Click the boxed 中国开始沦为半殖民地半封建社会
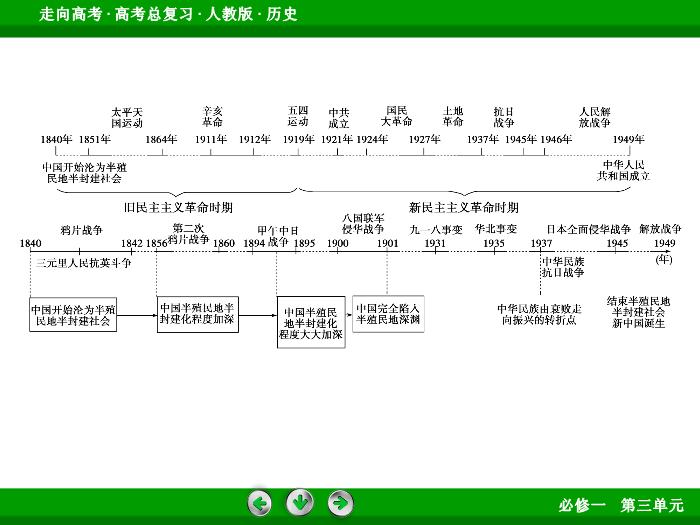 [x=73, y=315]
